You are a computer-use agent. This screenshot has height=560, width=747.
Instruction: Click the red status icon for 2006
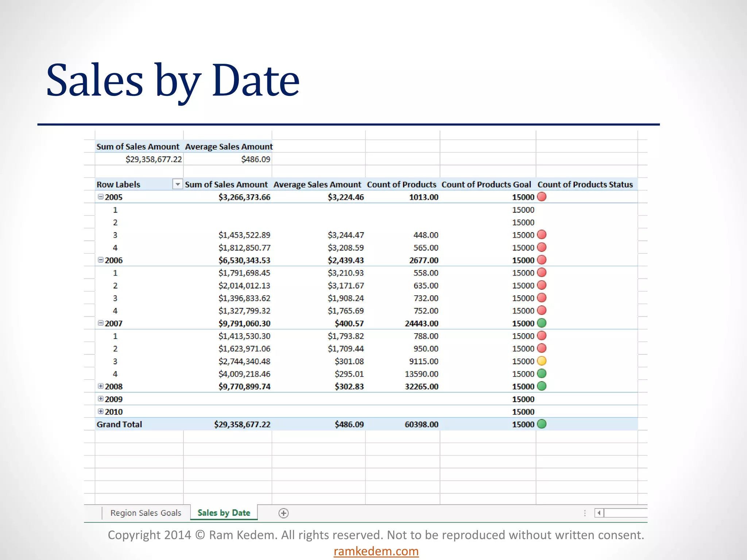click(x=542, y=260)
